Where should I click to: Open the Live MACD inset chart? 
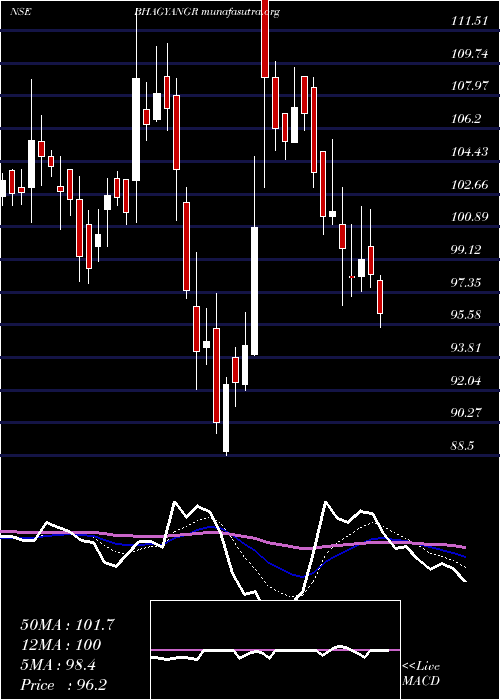[x=275, y=650]
